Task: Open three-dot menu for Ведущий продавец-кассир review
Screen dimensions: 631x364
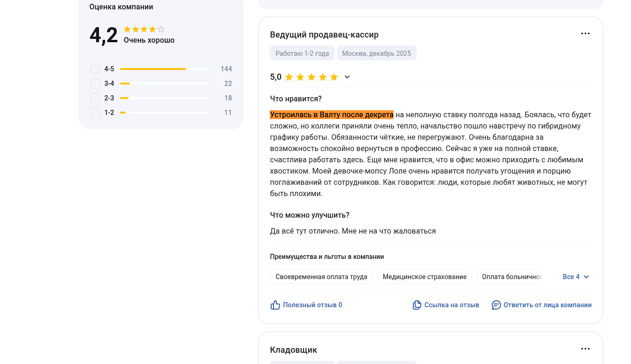Action: click(x=585, y=33)
